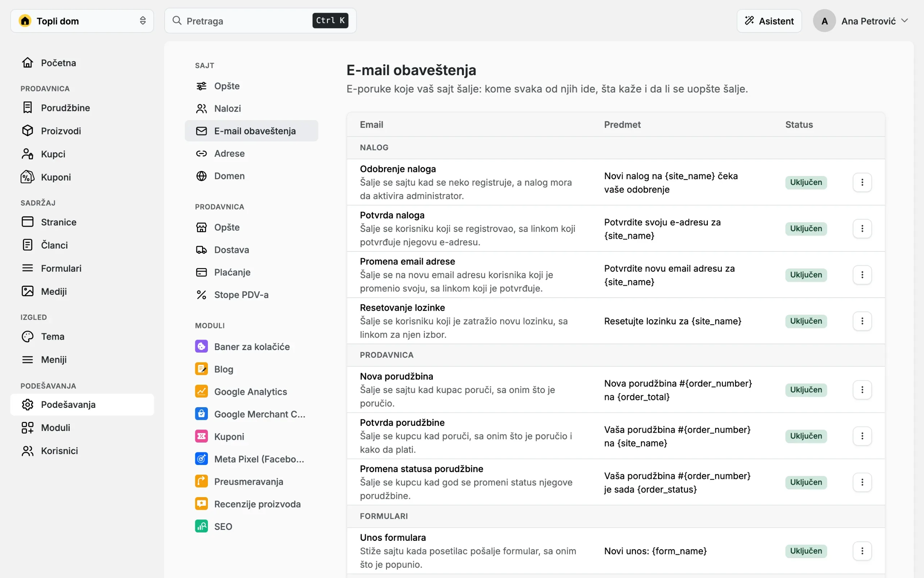Expand the Ana Petrović account menu
Image resolution: width=924 pixels, height=578 pixels.
pos(860,21)
